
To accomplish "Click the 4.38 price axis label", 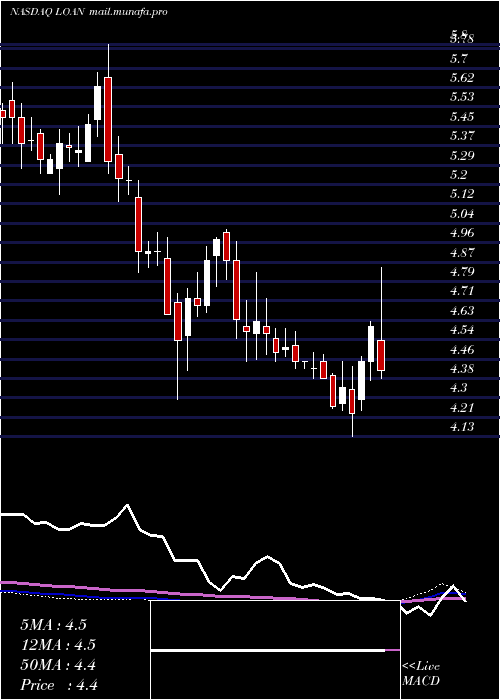I will 462,369.
